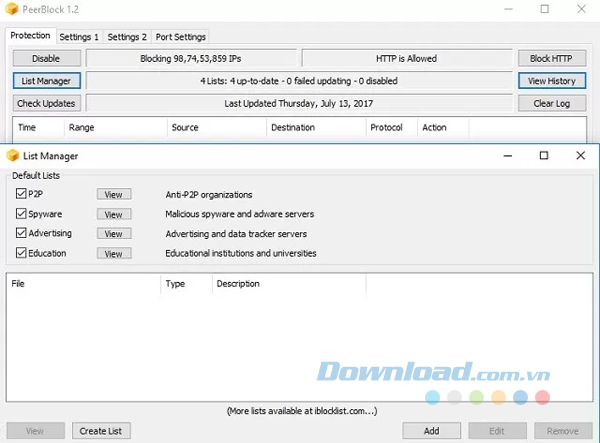Select the Port Settings tab
This screenshot has height=443, width=600.
182,37
